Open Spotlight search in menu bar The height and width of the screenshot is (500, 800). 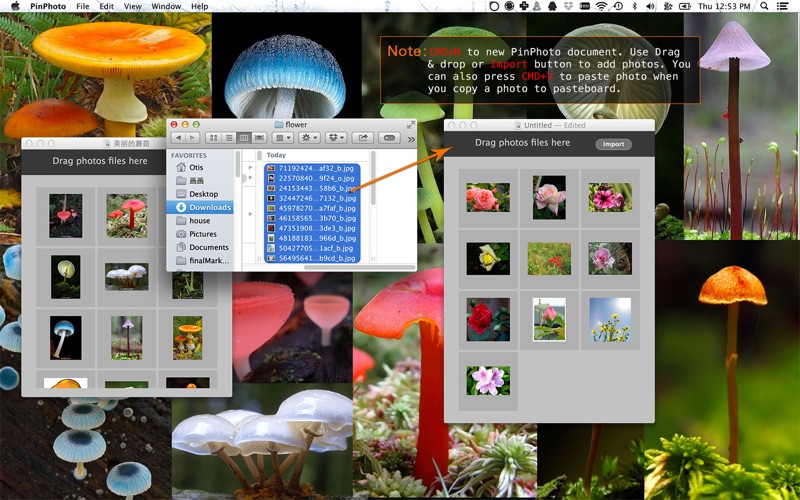pyautogui.click(x=764, y=6)
